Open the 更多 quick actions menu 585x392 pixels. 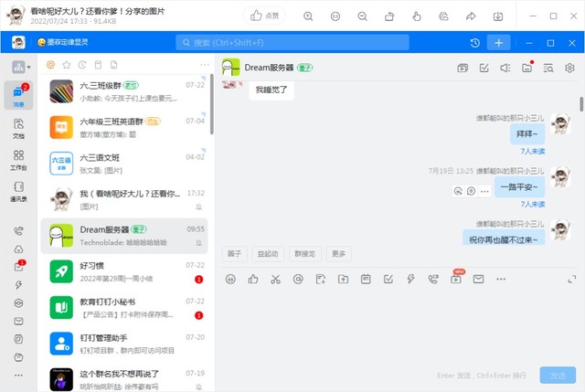tap(338, 253)
